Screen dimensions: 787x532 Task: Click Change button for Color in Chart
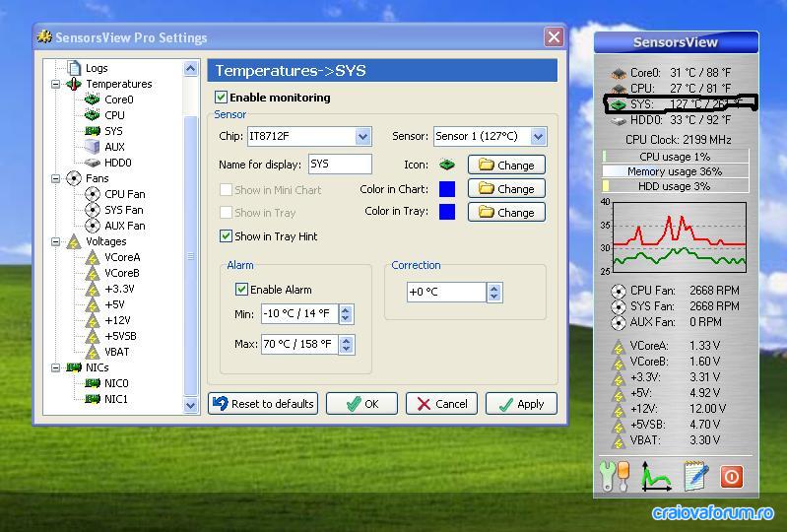[x=506, y=189]
